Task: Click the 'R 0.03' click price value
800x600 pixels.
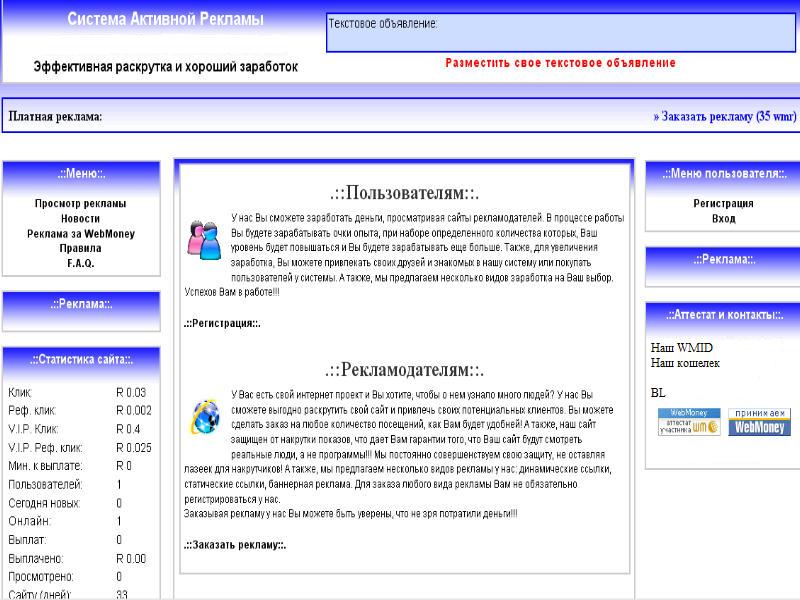Action: 131,392
